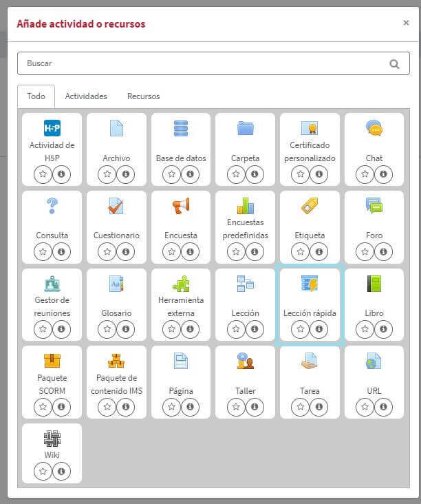Select the Foro icon
Screen dimensions: 421x504
tap(374, 206)
